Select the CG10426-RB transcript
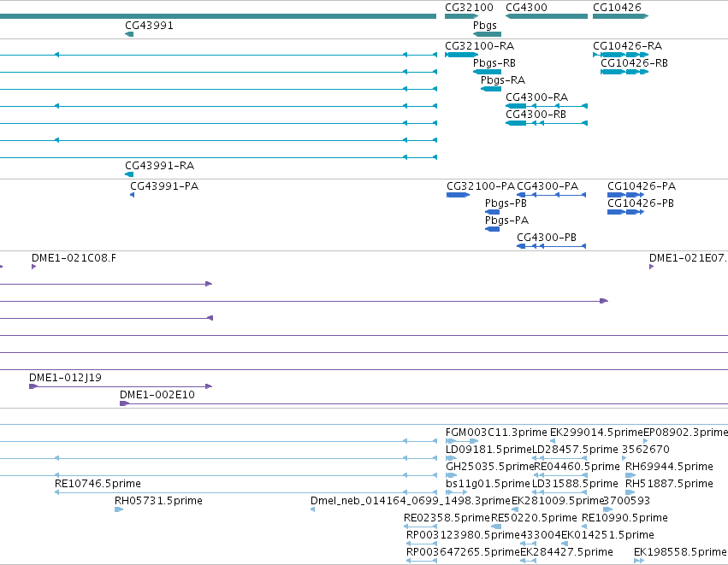This screenshot has width=728, height=565. [x=624, y=72]
